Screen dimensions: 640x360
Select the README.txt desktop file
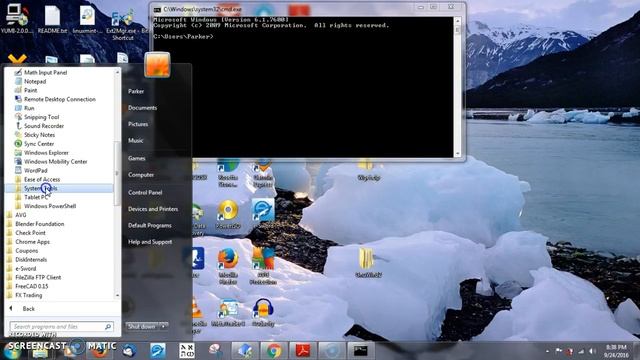pos(52,20)
